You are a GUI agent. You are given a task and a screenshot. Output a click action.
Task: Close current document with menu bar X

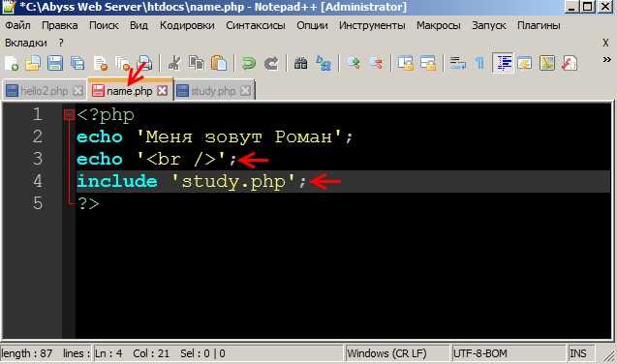[x=605, y=43]
